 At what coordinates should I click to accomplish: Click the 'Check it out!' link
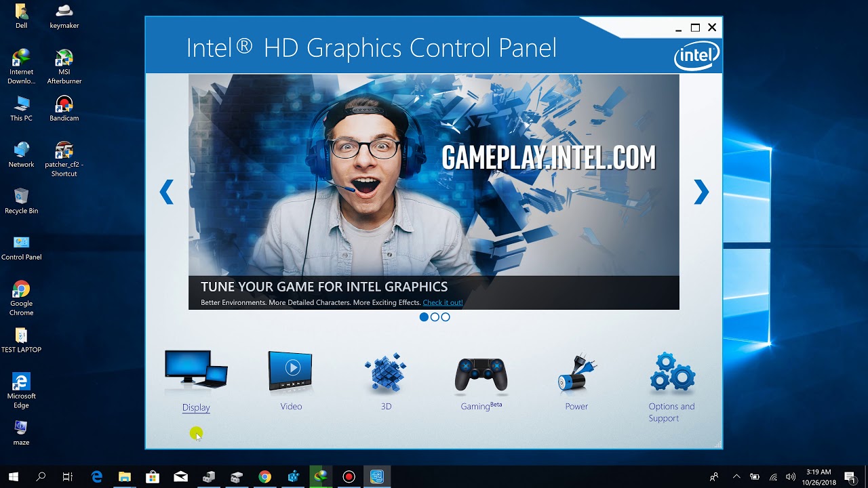tap(442, 302)
